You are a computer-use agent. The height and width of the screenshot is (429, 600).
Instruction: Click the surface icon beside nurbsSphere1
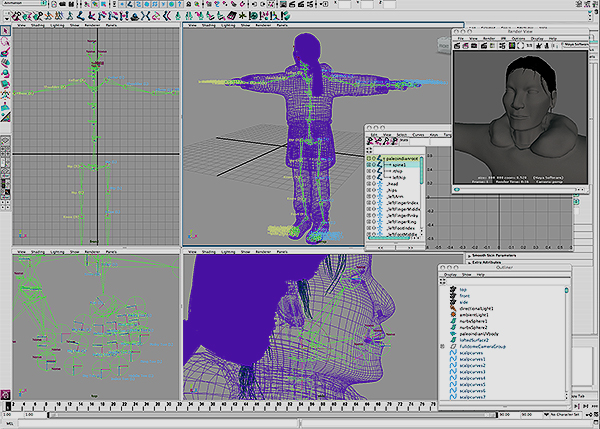click(x=453, y=321)
